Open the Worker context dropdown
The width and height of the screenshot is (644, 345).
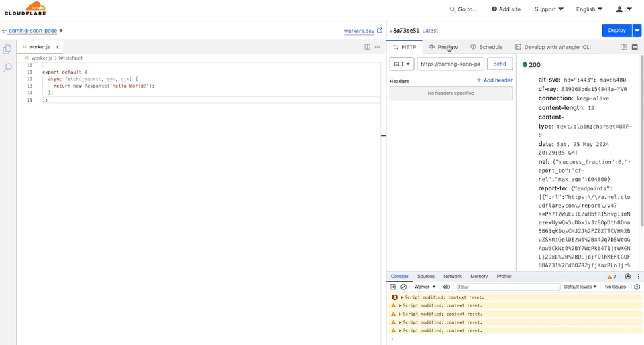(x=425, y=287)
